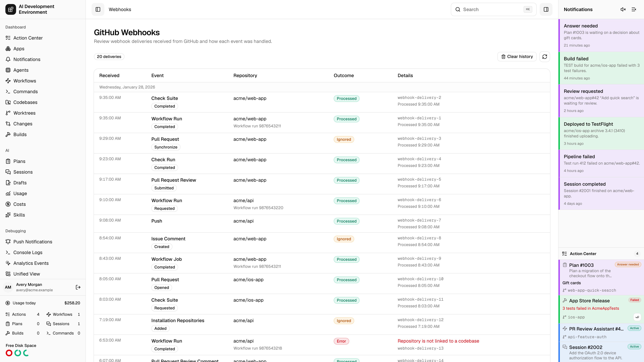644x362 pixels.
Task: Click the red Free Disk Space ring
Action: [9, 353]
